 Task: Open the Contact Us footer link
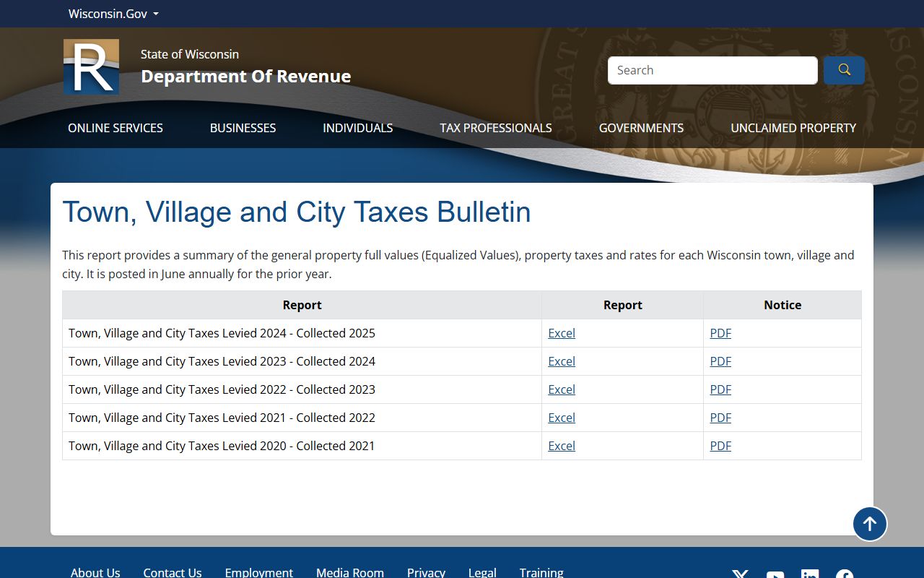coord(173,572)
